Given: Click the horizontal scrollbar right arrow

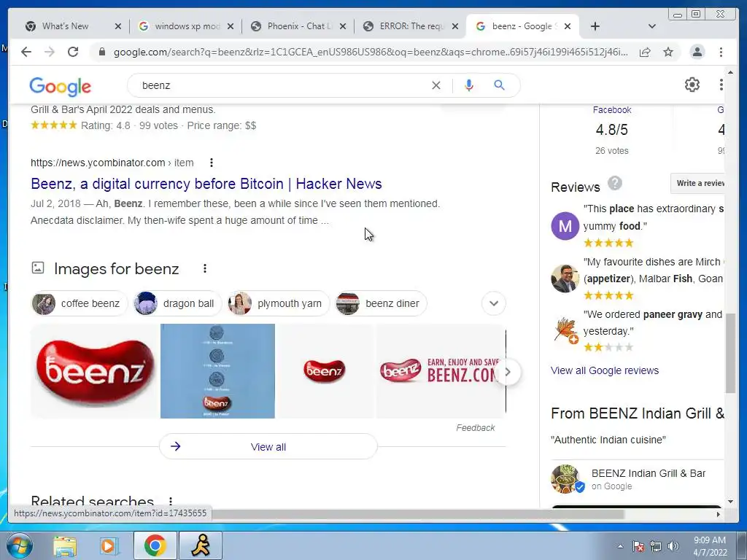Looking at the screenshot, I should click(x=719, y=514).
